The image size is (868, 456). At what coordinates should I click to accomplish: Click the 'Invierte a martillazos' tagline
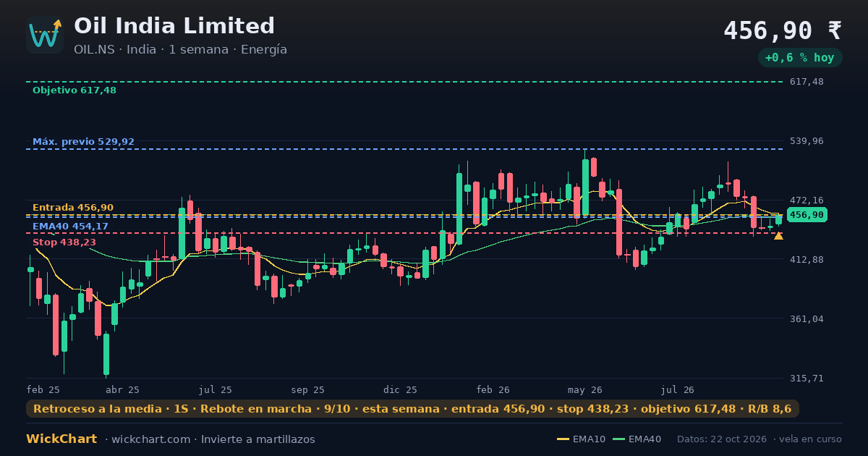tap(258, 439)
